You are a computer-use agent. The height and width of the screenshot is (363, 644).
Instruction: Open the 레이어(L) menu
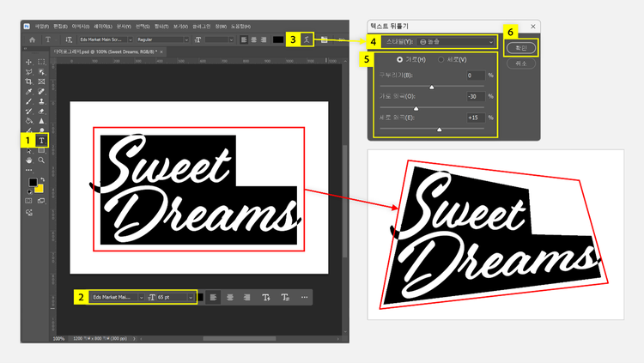103,27
